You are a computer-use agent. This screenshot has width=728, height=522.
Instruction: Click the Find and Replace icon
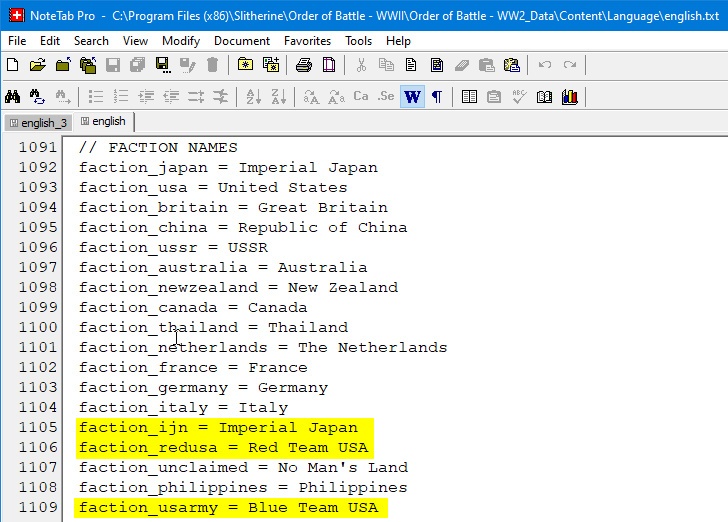(x=37, y=97)
